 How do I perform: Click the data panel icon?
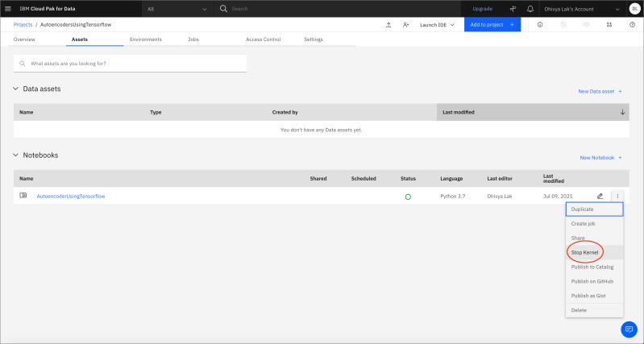586,25
